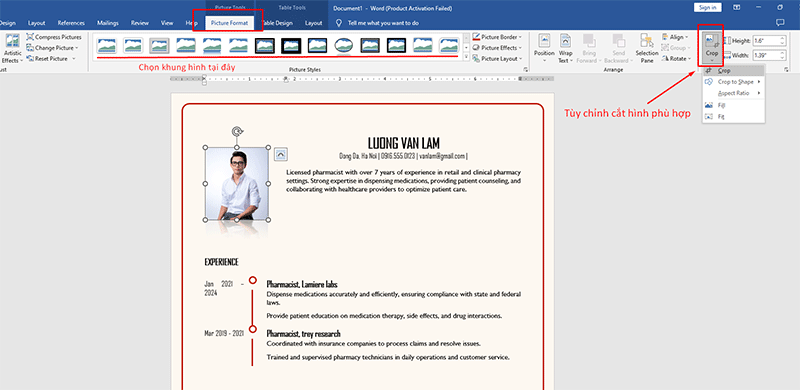The height and width of the screenshot is (390, 800).
Task: Click contact line with vanlam@gmail.com
Action: pyautogui.click(x=403, y=156)
